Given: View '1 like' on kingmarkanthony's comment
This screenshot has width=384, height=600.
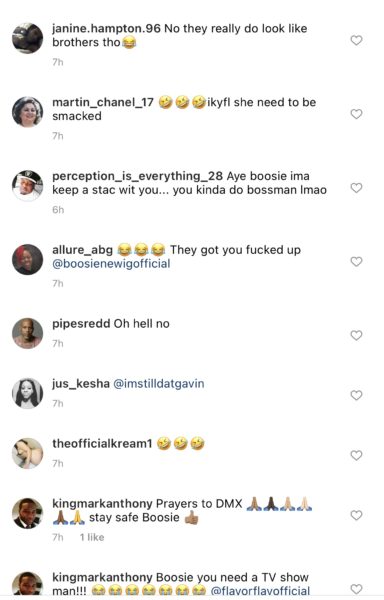Looking at the screenshot, I should pos(92,538).
